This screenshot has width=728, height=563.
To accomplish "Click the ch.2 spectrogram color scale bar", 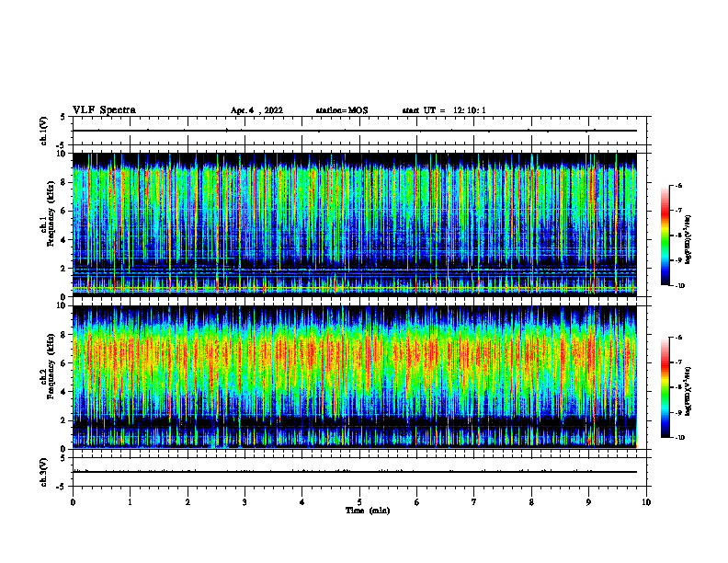I will (x=665, y=387).
